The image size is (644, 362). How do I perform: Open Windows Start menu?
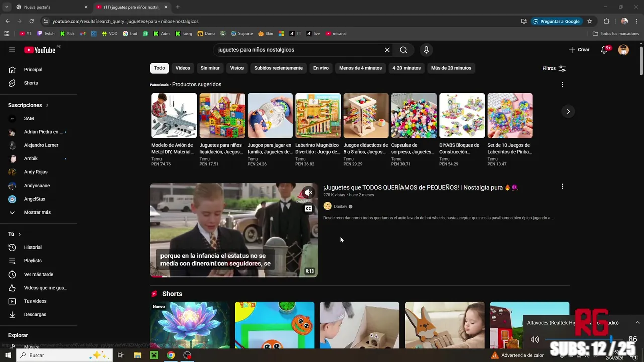coord(8,355)
